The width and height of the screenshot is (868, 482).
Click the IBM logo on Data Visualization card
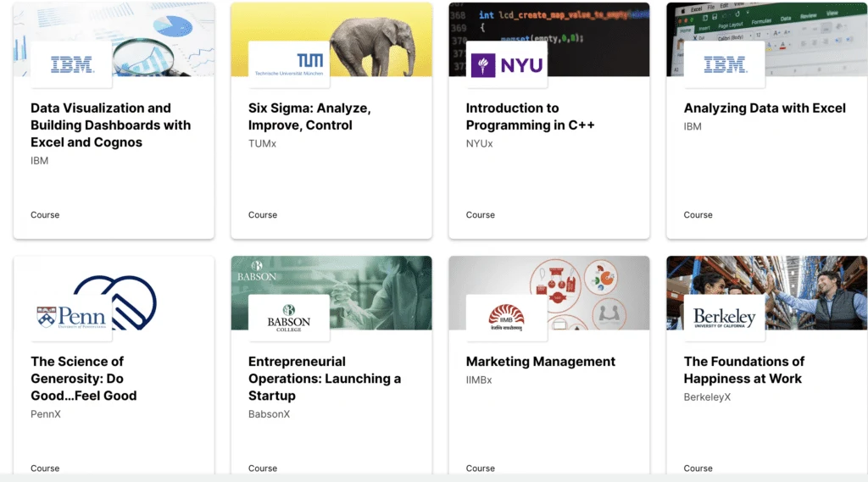point(71,64)
